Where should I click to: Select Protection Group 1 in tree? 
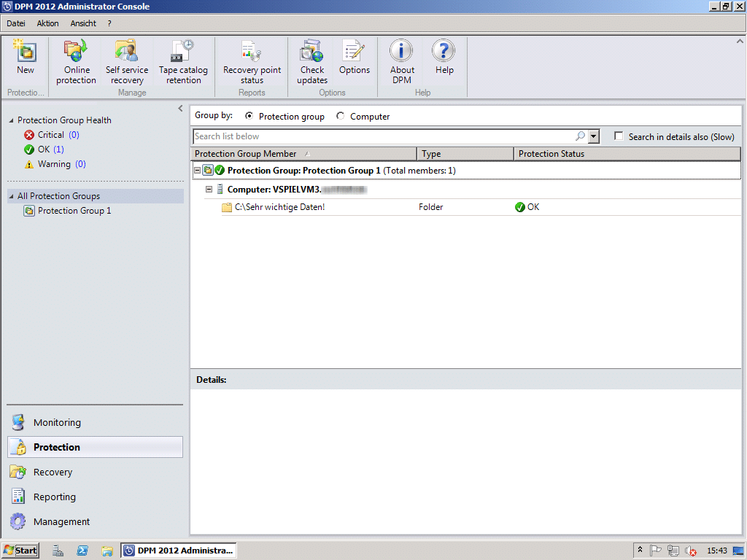tap(74, 211)
